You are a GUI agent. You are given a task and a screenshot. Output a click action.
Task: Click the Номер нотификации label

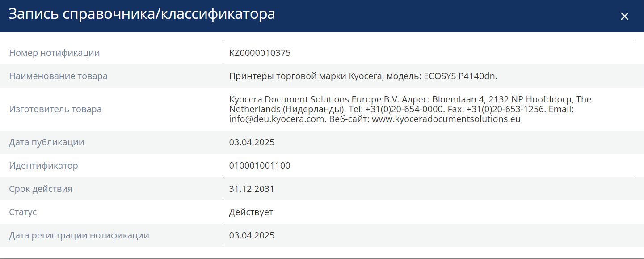pyautogui.click(x=55, y=53)
